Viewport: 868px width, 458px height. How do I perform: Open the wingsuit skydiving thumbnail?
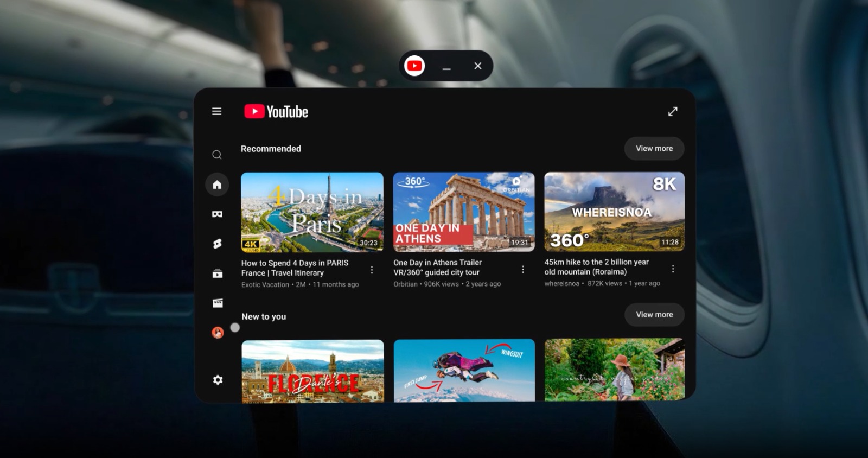pyautogui.click(x=464, y=371)
